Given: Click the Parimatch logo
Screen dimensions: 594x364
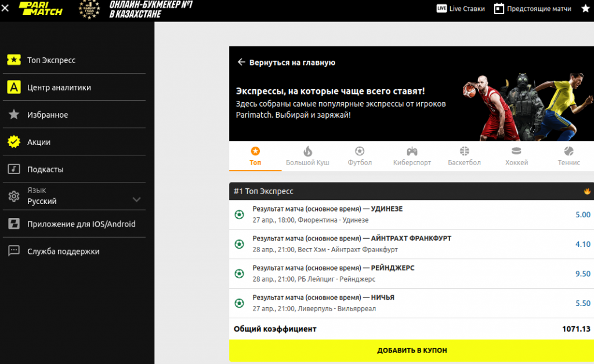Looking at the screenshot, I should pyautogui.click(x=41, y=8).
